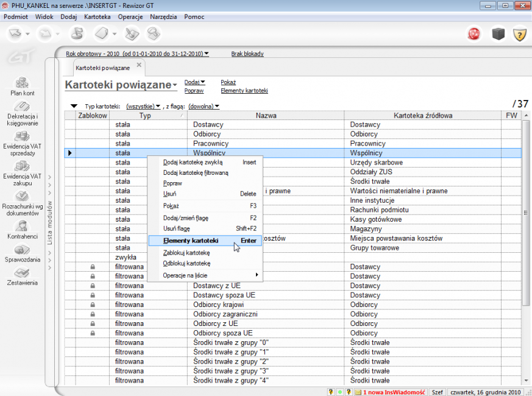
Task: Open the Kartoteka menu in menu bar
Action: (98, 16)
